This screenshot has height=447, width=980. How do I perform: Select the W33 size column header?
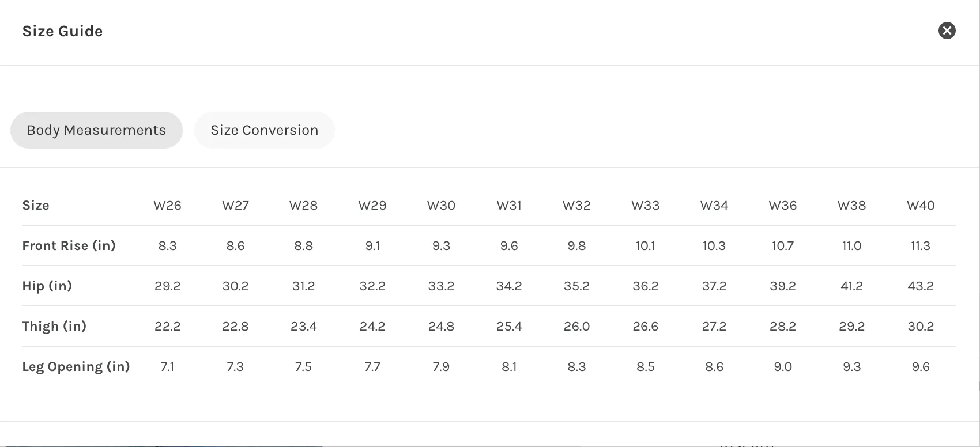click(x=645, y=206)
